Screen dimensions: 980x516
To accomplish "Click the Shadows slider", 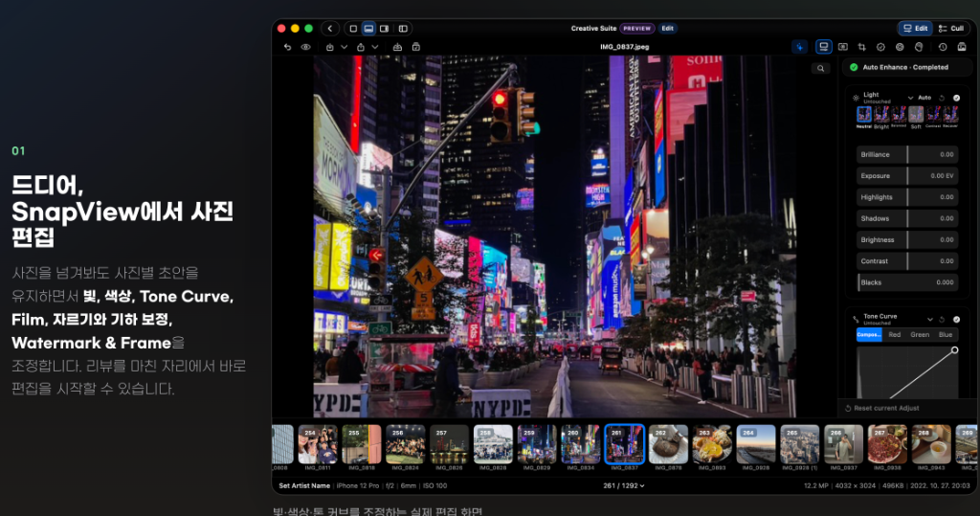I will 907,218.
